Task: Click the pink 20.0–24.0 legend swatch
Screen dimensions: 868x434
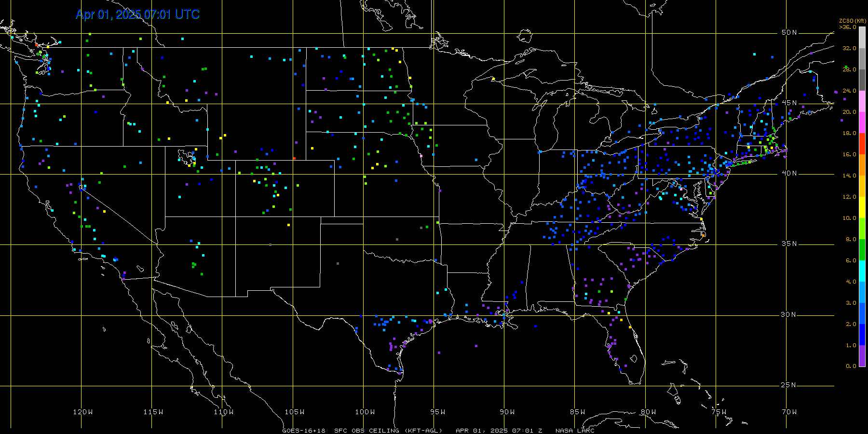Action: click(862, 101)
